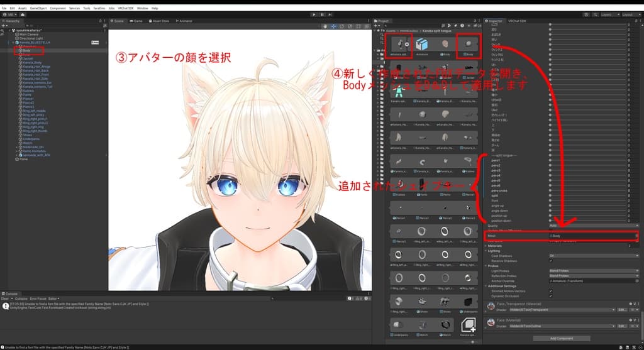This screenshot has width=644, height=350.
Task: Collapse the Additional Settings section
Action: (x=486, y=286)
